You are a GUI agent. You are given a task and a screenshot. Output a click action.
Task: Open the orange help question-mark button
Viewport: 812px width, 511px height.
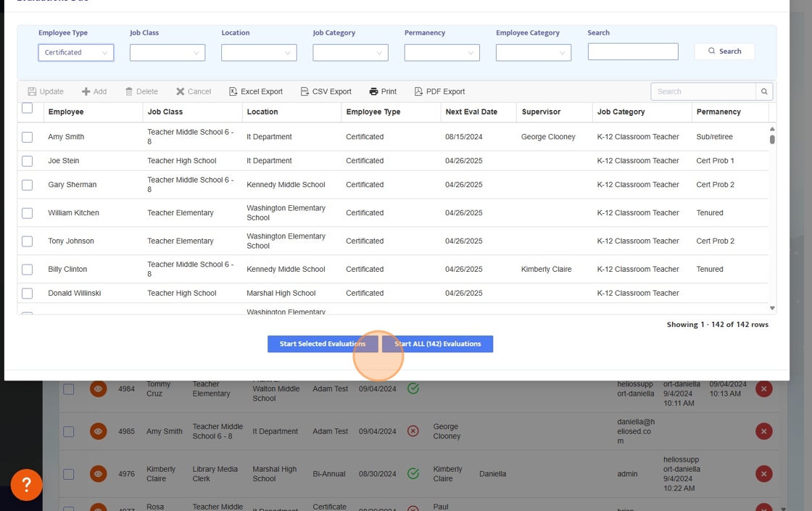[26, 485]
